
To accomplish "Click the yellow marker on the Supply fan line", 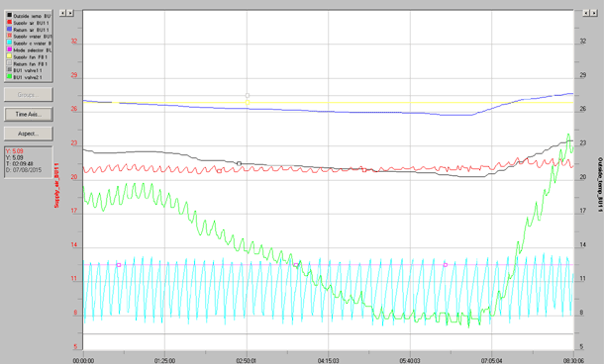I will 248,102.
